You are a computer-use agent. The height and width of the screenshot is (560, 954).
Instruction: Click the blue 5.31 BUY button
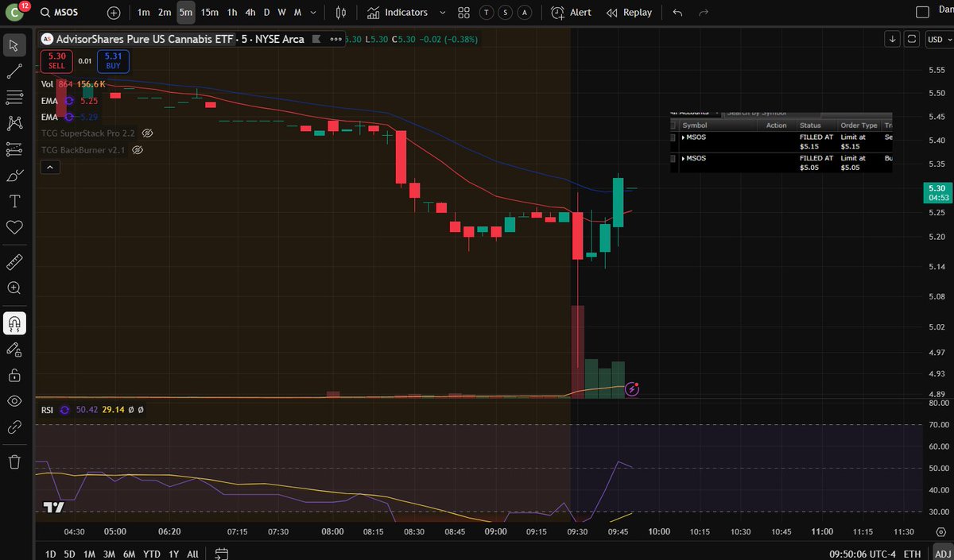[x=112, y=60]
